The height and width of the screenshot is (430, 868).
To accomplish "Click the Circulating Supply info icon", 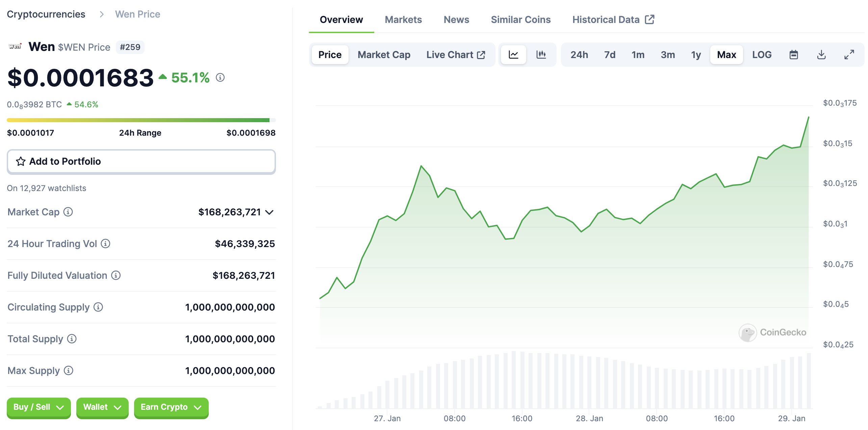I will point(98,307).
